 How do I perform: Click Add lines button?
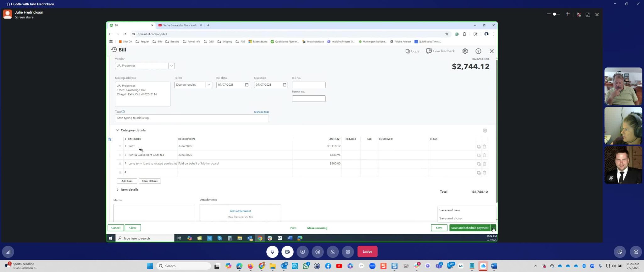coord(127,181)
